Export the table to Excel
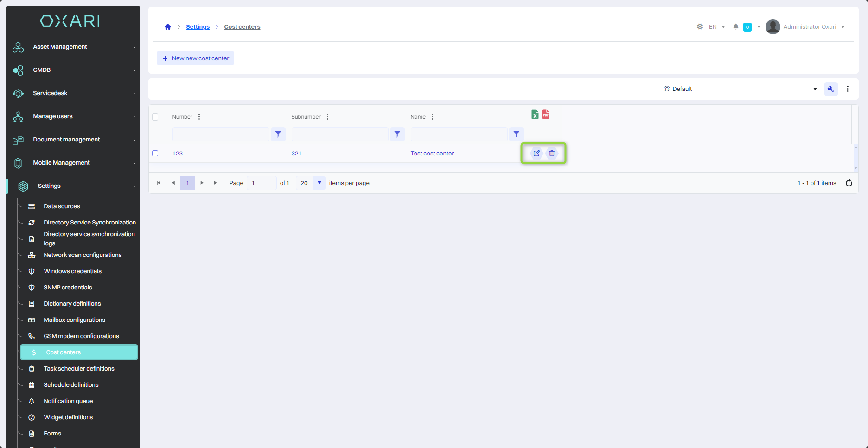This screenshot has height=448, width=868. point(535,115)
